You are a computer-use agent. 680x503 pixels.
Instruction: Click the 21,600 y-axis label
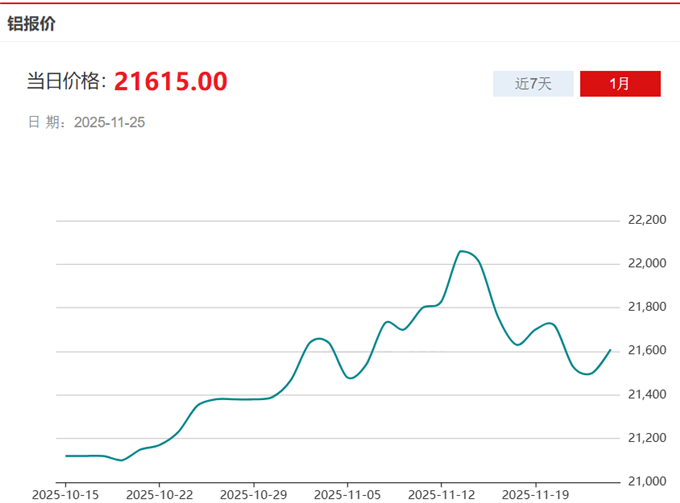645,351
